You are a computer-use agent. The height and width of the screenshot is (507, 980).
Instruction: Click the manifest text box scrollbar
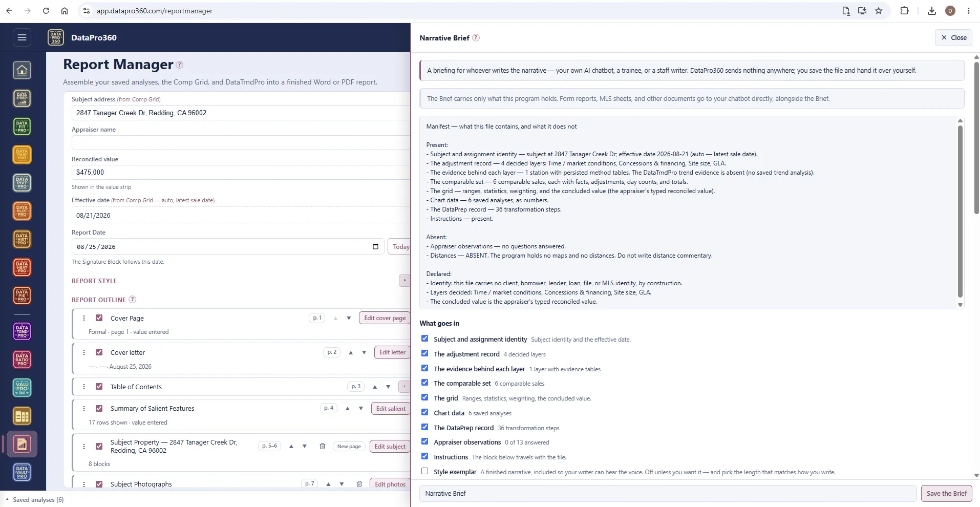pyautogui.click(x=960, y=211)
